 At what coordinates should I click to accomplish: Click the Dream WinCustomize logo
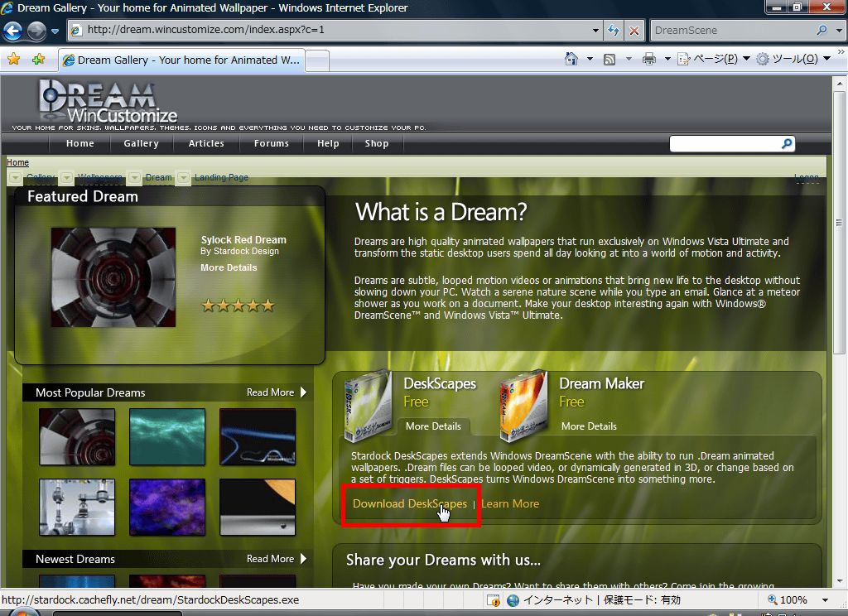coord(108,101)
